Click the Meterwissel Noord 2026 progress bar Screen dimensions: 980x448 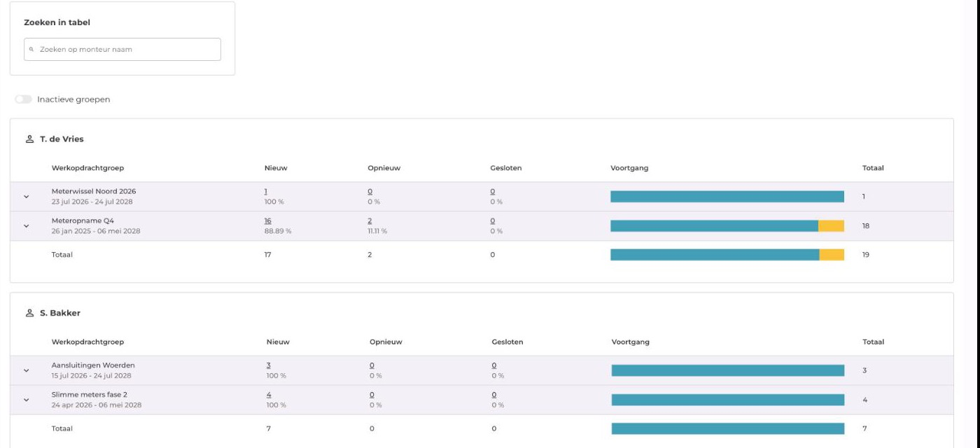(727, 197)
